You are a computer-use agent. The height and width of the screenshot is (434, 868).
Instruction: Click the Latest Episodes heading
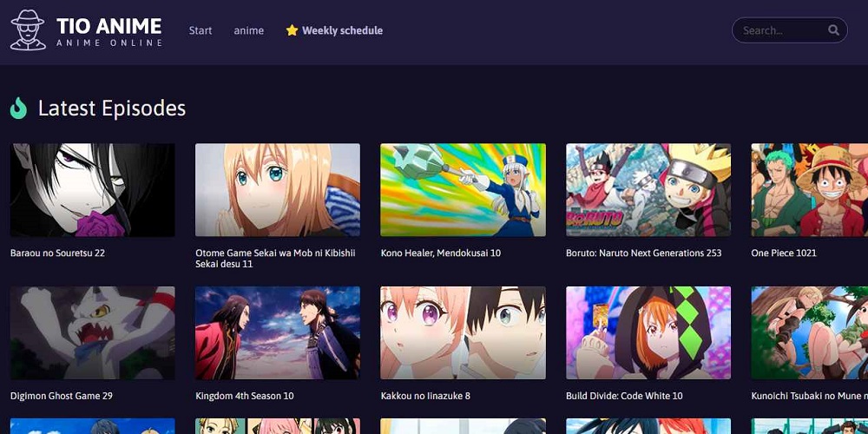coord(112,108)
